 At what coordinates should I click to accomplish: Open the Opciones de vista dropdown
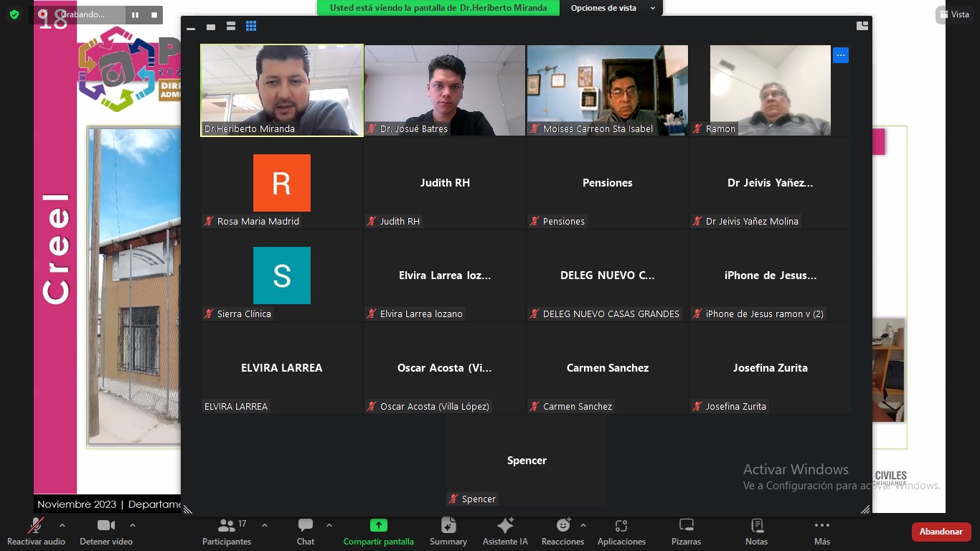tap(613, 8)
